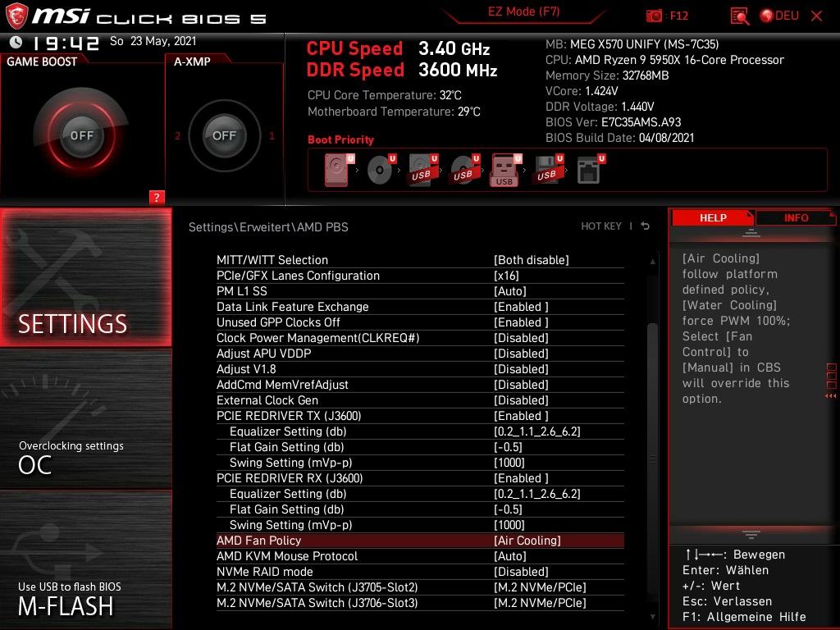Image resolution: width=840 pixels, height=630 pixels.
Task: Switch to the INFO tab
Action: point(796,217)
